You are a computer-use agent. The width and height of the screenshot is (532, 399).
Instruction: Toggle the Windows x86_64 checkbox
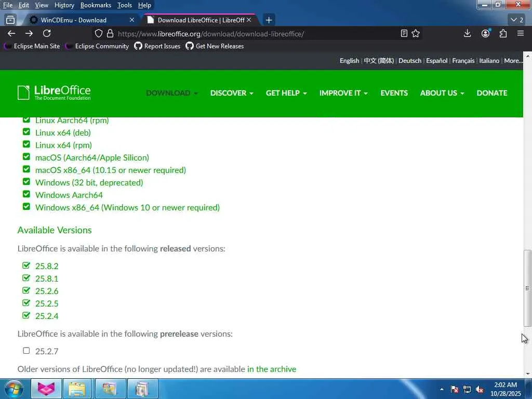[26, 206]
